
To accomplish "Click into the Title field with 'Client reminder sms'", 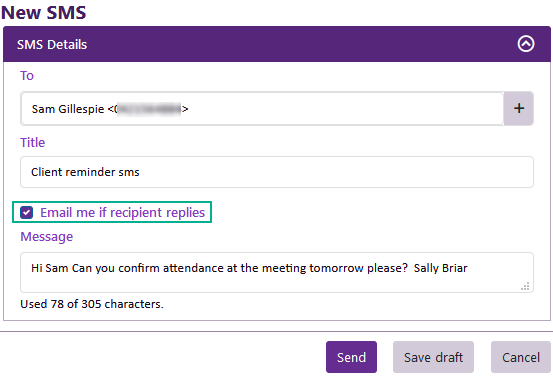I will pos(277,172).
